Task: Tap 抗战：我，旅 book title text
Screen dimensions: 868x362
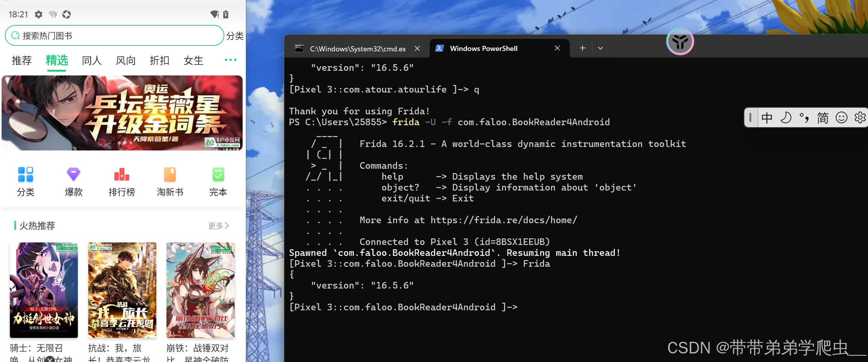Action: click(115, 348)
